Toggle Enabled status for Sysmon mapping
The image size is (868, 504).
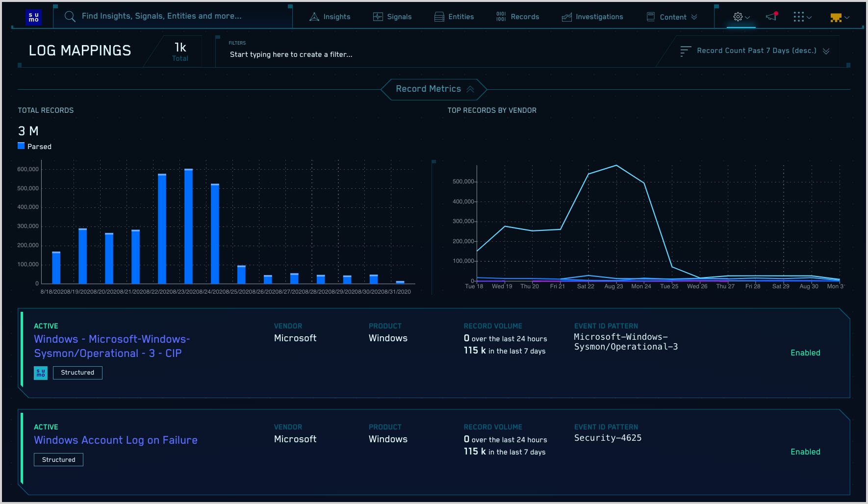click(x=805, y=353)
